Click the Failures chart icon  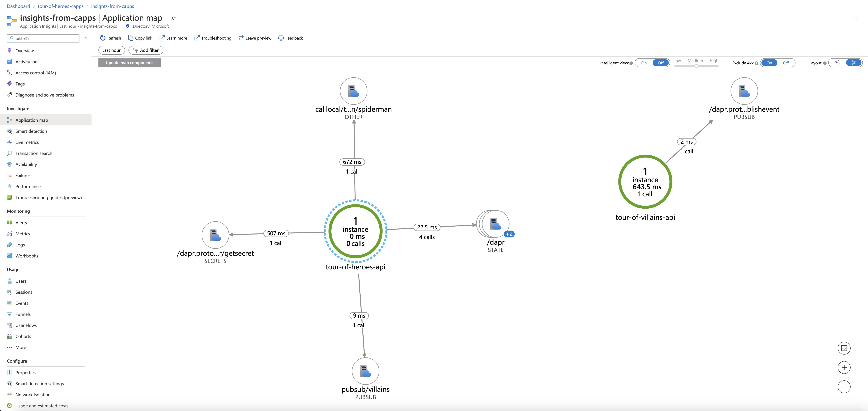click(x=9, y=175)
